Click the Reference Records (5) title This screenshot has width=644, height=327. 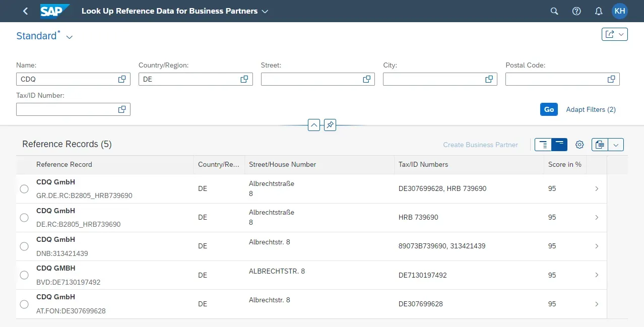[x=67, y=144]
